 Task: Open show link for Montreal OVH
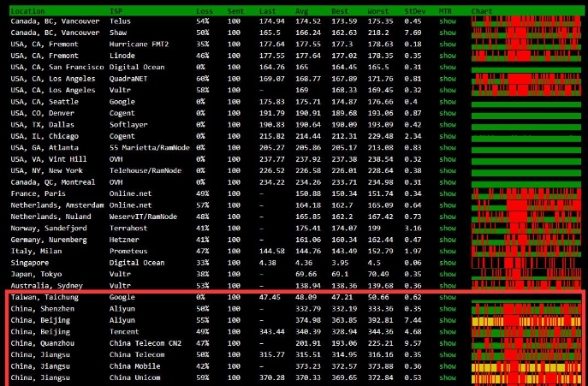pyautogui.click(x=448, y=182)
